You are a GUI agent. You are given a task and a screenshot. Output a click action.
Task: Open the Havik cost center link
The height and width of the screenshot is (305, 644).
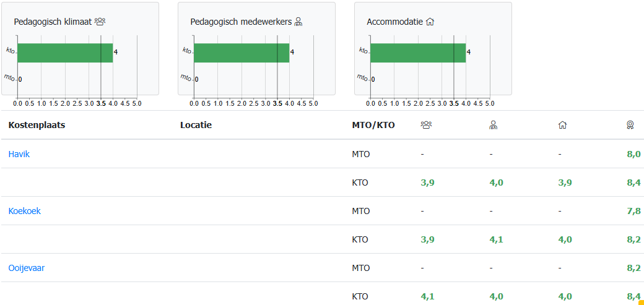(x=19, y=154)
